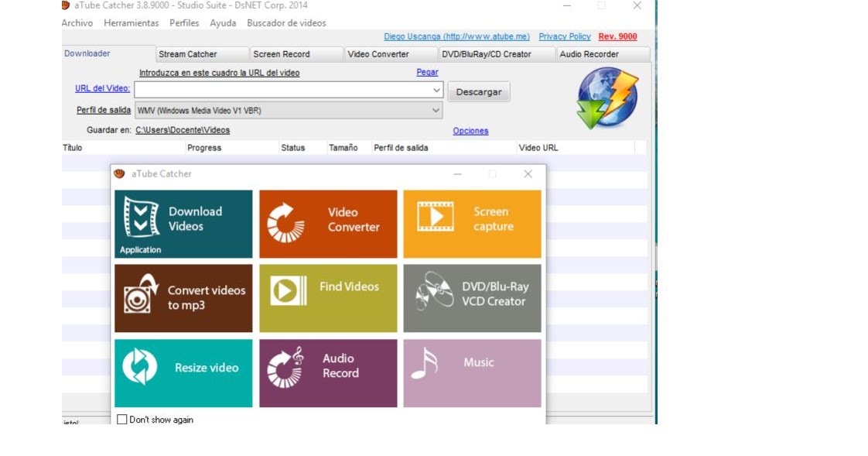The image size is (868, 456).
Task: Click aTube Catcher popup title icon
Action: pos(120,173)
